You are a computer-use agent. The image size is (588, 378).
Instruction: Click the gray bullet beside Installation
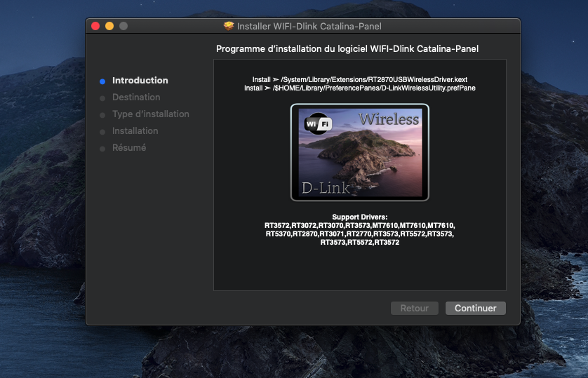tap(102, 132)
